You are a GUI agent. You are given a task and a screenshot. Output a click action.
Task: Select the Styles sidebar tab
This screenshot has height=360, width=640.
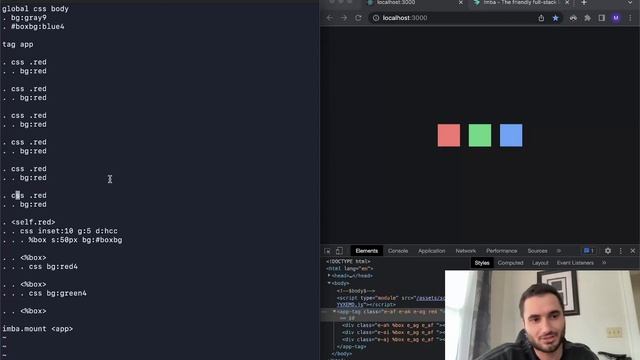(x=482, y=263)
